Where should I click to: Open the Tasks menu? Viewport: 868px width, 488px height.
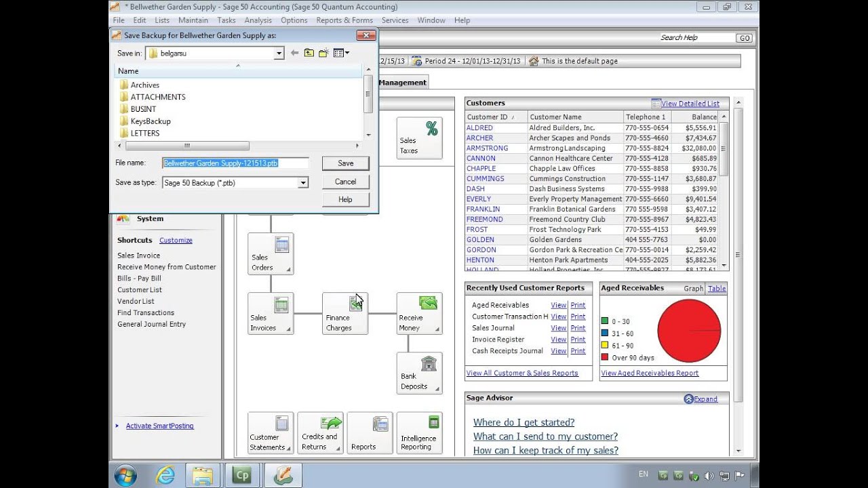(226, 20)
